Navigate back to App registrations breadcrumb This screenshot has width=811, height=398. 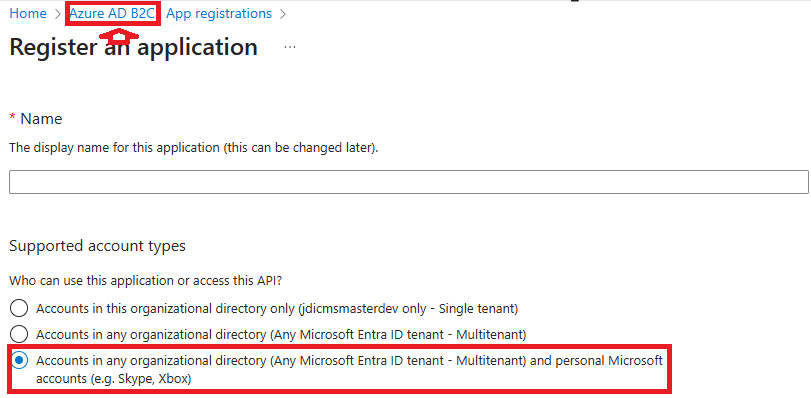[x=219, y=14]
